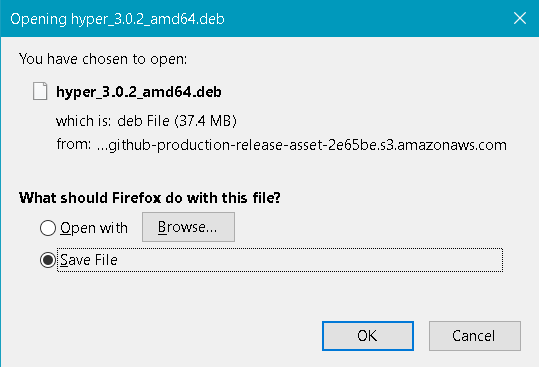The height and width of the screenshot is (367, 539).
Task: Click the blank file icon beside the filename
Action: 40,91
